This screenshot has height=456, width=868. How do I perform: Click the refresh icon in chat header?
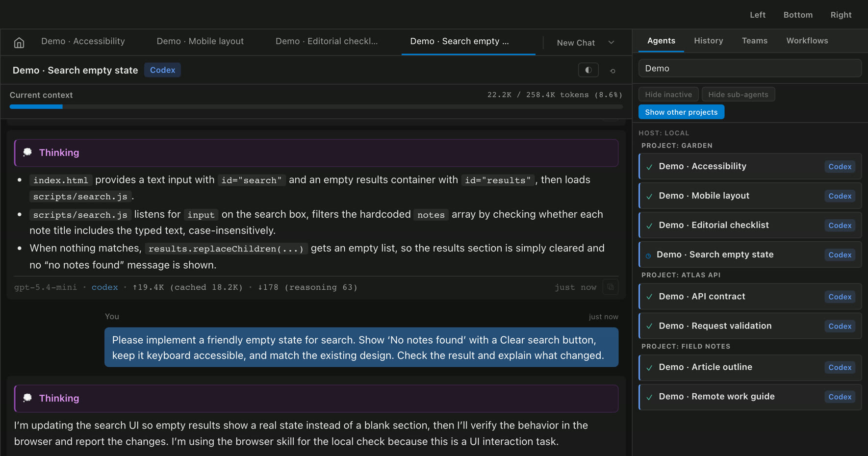(613, 71)
